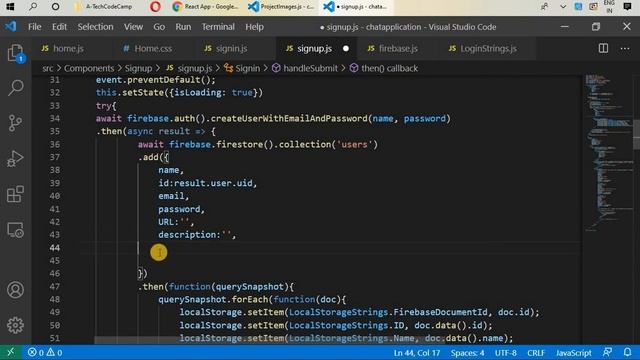Switch to the LoginStrings.js tab

[x=488, y=49]
